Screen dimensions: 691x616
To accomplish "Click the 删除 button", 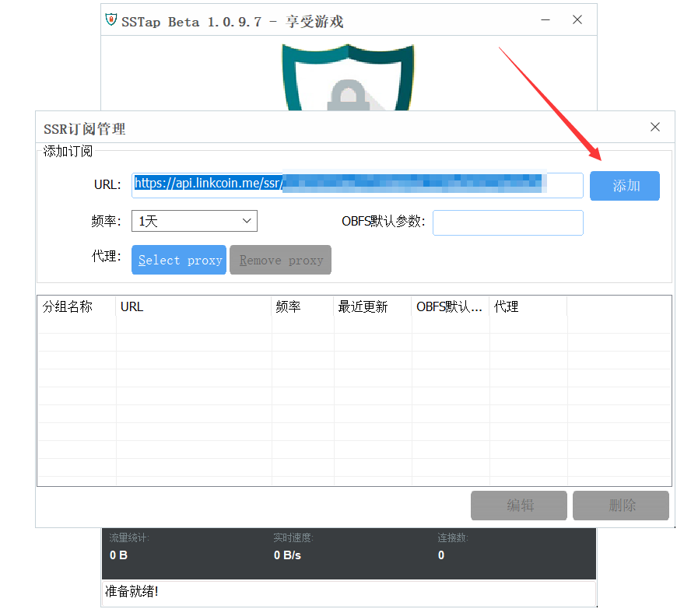I will coord(621,505).
